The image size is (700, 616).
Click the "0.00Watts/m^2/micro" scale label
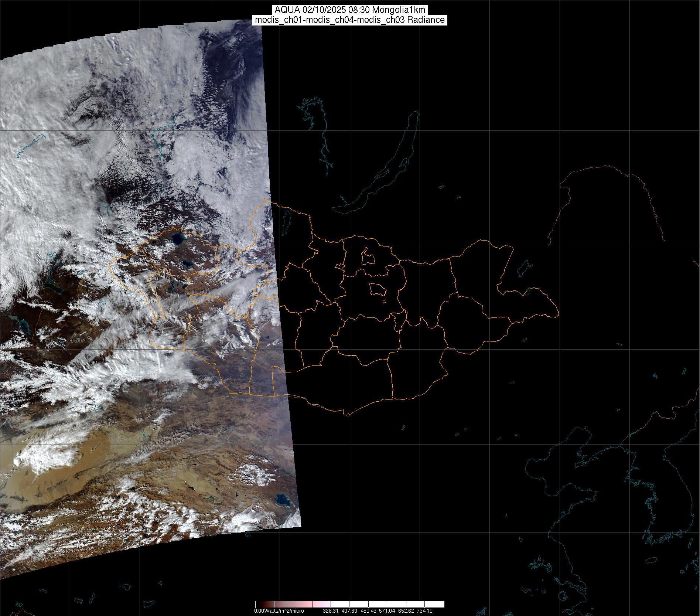pos(279,611)
